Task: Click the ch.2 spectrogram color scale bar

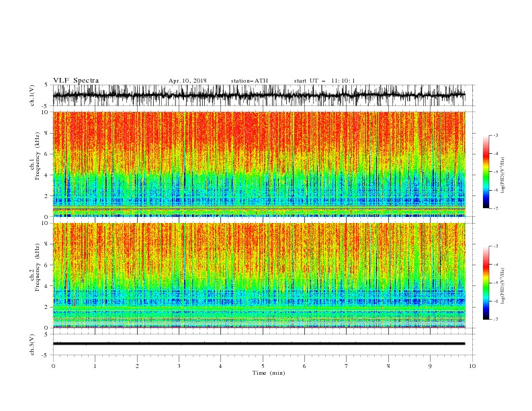Action: point(486,283)
